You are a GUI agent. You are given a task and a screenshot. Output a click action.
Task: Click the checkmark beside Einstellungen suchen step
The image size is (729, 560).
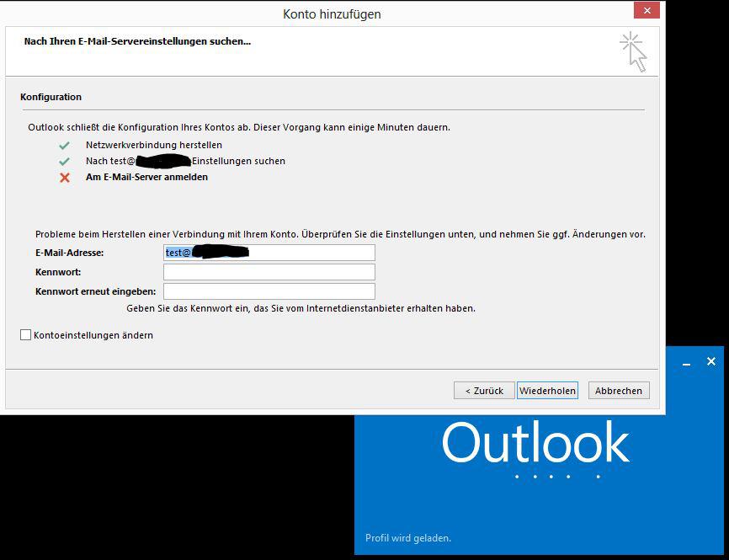(x=64, y=162)
